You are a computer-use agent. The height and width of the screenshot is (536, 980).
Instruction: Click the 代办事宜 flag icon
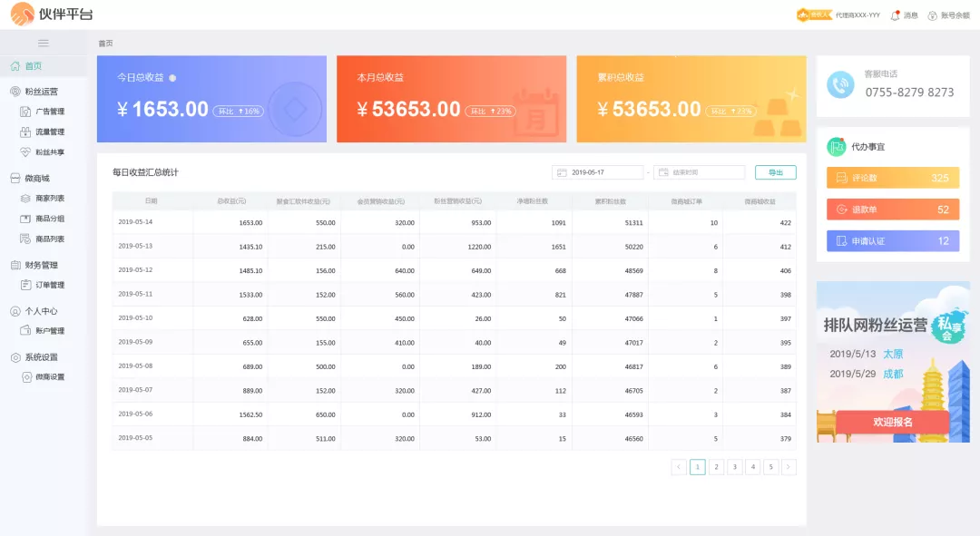pos(836,146)
